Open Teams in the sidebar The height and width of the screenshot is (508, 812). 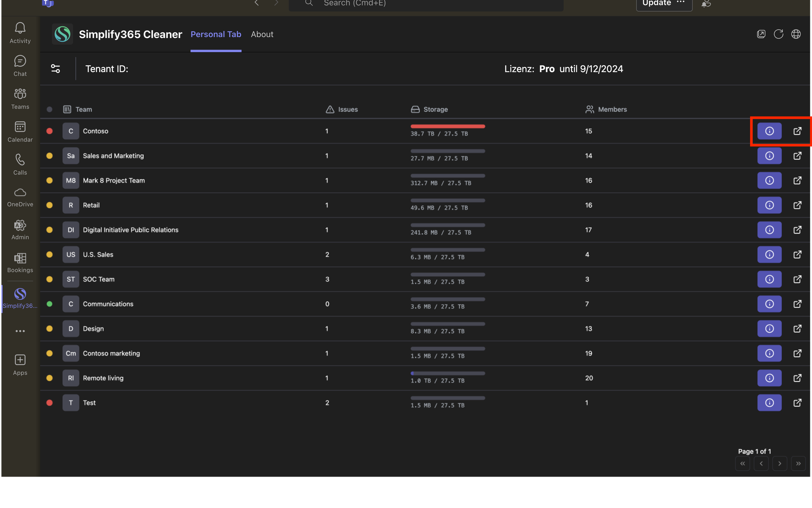pos(20,99)
